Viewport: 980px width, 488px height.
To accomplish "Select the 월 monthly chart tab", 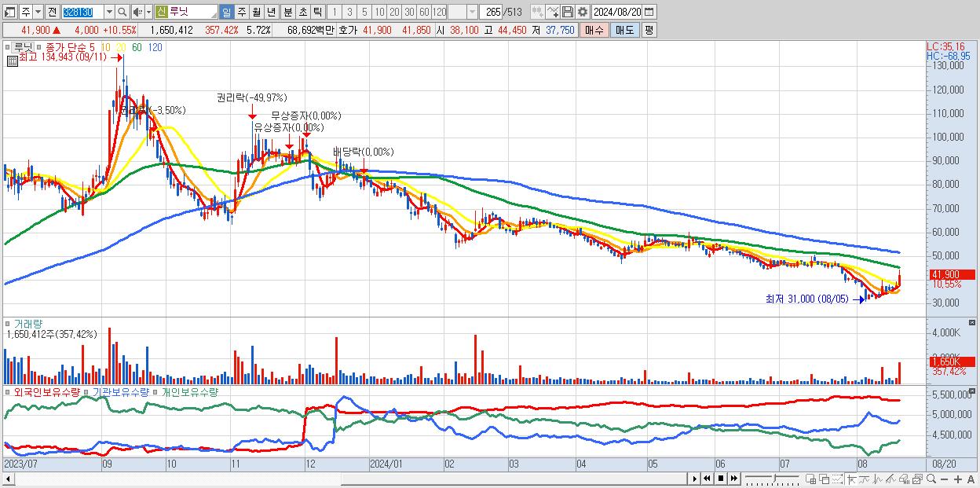I will [x=256, y=12].
